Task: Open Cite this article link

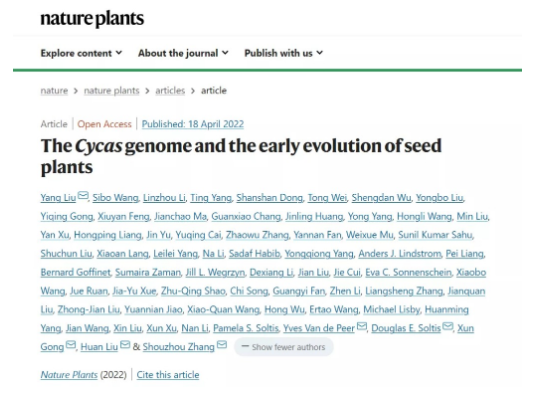Action: click(x=168, y=375)
